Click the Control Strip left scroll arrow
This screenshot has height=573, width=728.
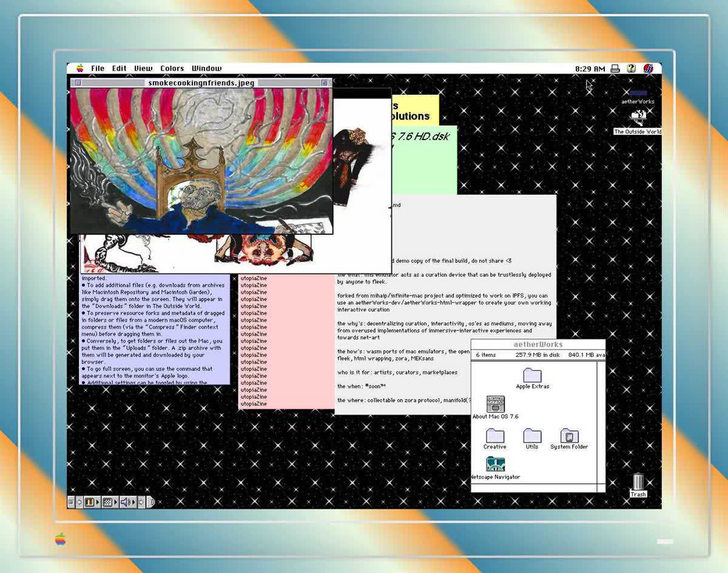point(79,502)
